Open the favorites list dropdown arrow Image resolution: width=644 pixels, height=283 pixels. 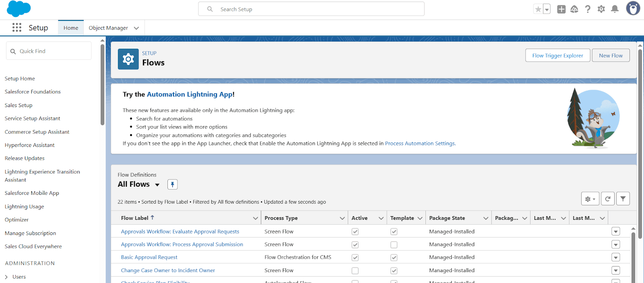tap(547, 9)
